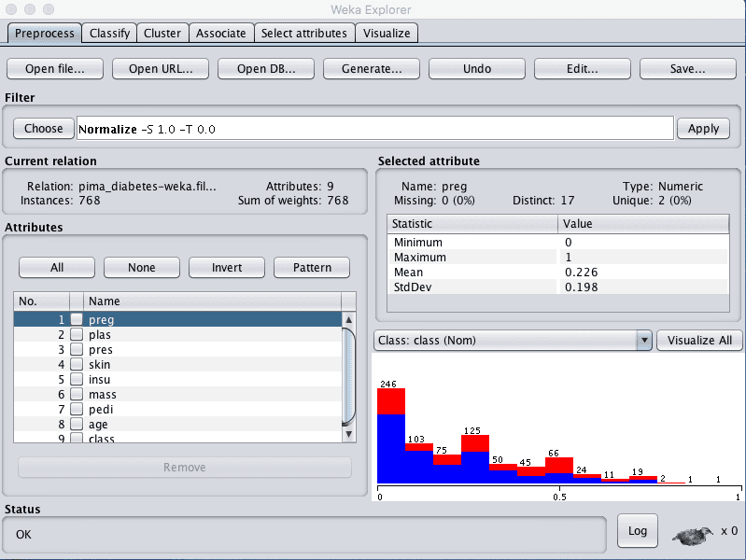The image size is (746, 560).
Task: Apply the Normalize filter
Action: coord(703,129)
